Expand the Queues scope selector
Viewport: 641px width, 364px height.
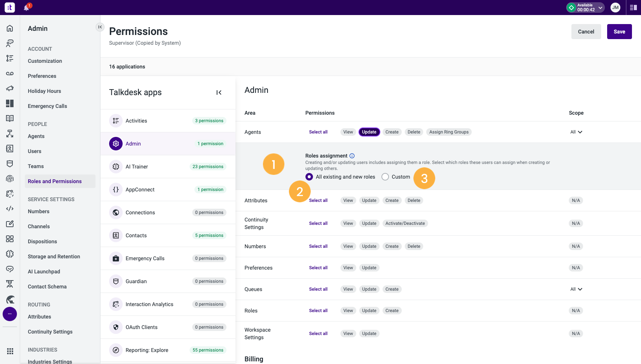[576, 289]
